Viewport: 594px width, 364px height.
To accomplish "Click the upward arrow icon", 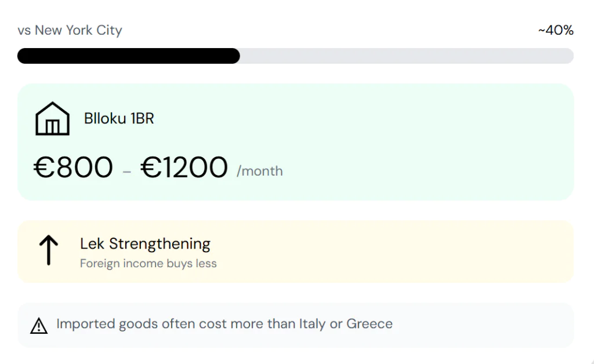I will [x=49, y=251].
